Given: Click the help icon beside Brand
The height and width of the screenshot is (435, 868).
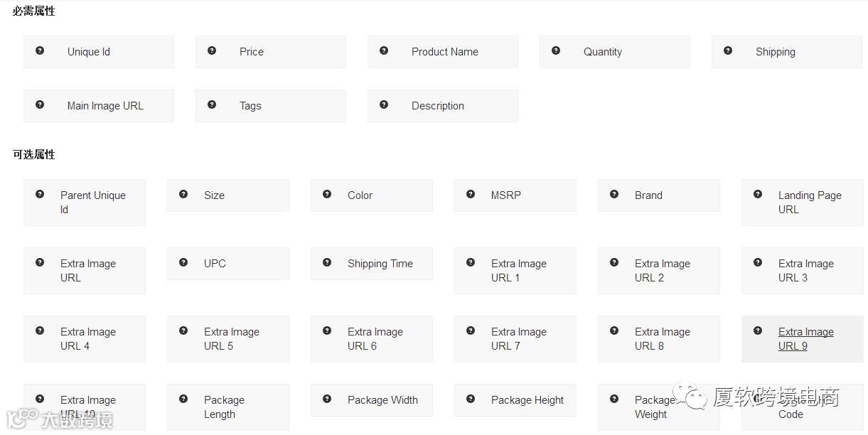Looking at the screenshot, I should click(614, 194).
